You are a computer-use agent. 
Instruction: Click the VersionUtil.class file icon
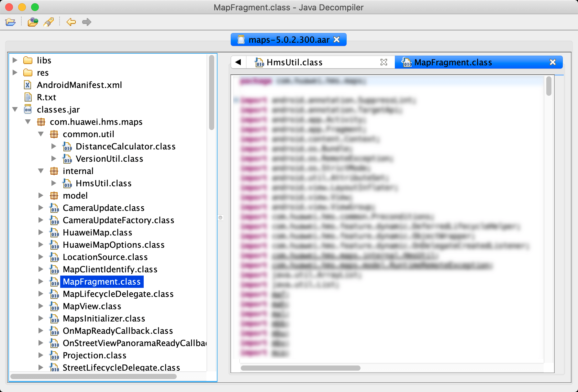click(x=67, y=159)
